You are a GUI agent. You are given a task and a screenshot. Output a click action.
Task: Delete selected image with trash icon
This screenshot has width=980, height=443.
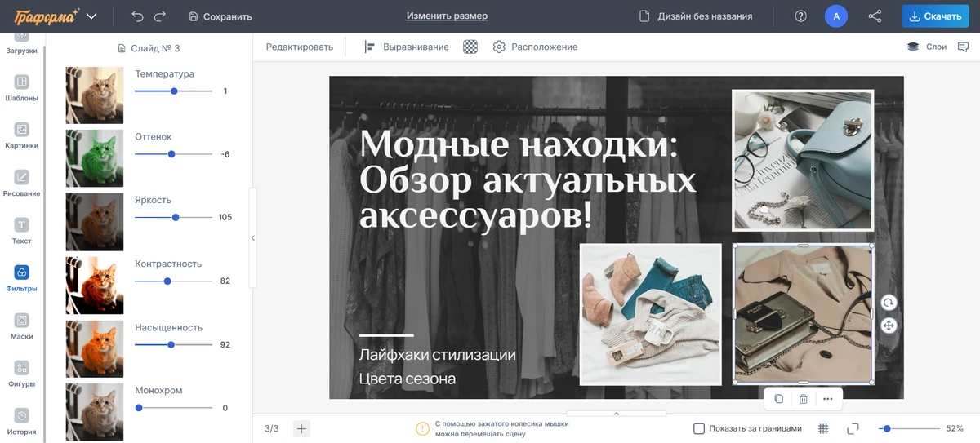click(804, 399)
